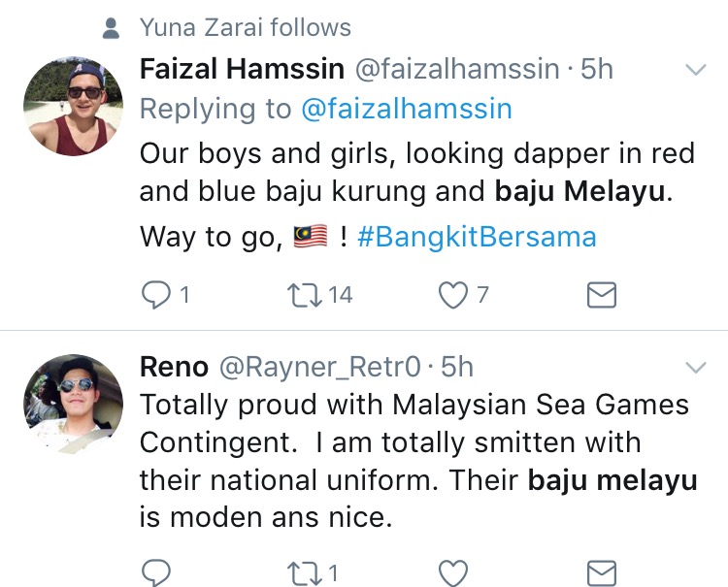Open dropdown menu on Faizal Hamssin's tweet
Screen dimensions: 728x587
[x=695, y=70]
